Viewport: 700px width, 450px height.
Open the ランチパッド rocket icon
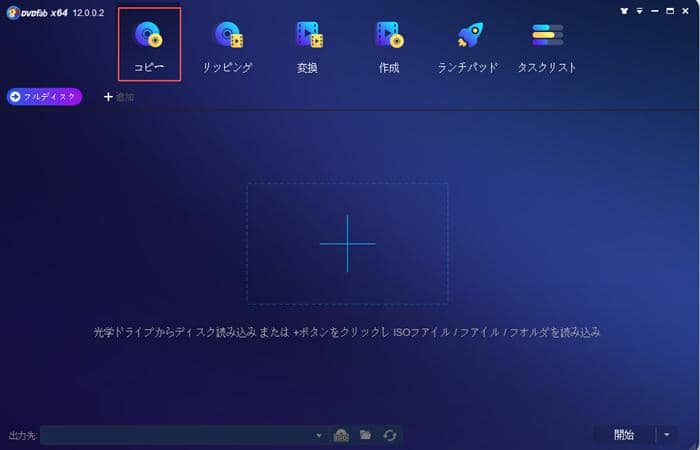[x=468, y=45]
